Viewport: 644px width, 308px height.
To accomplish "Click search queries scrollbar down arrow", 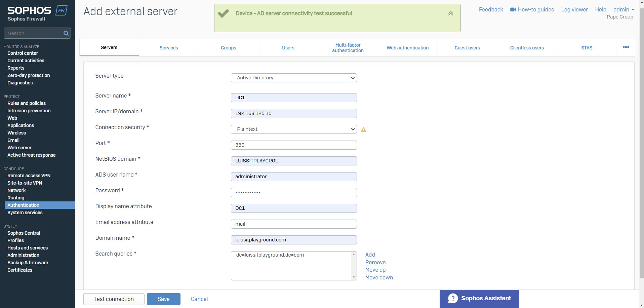I will tap(354, 277).
